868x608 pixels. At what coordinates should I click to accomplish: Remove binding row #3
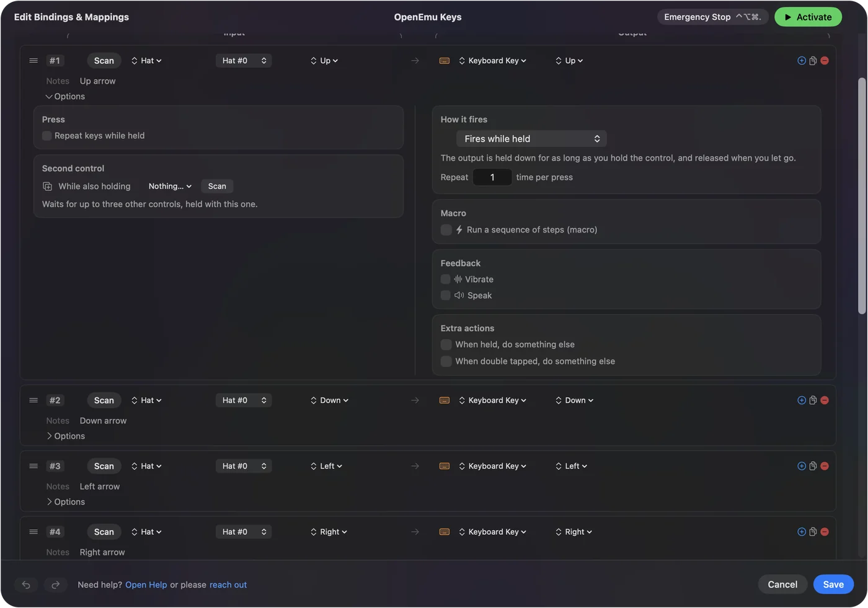click(825, 466)
